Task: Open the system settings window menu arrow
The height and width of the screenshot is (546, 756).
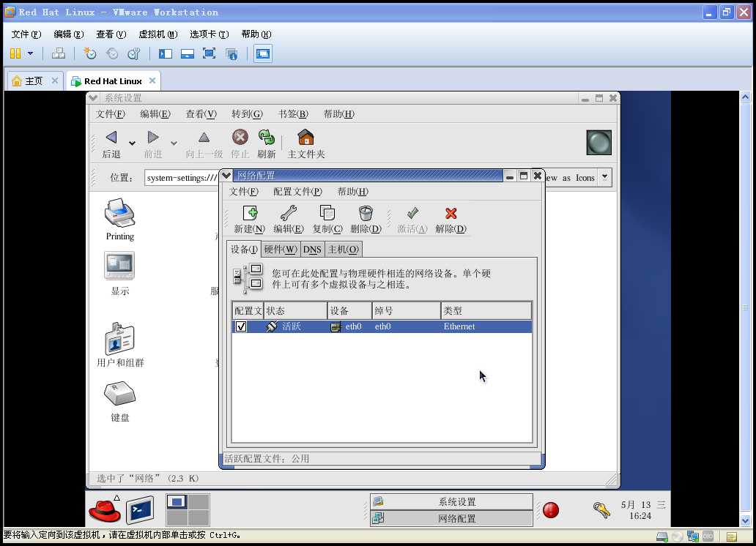Action: pyautogui.click(x=93, y=98)
